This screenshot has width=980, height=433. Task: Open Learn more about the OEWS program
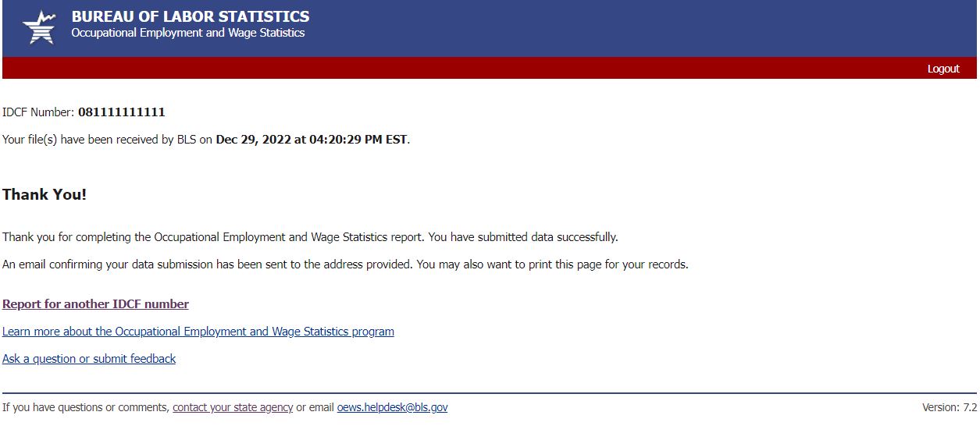point(198,332)
